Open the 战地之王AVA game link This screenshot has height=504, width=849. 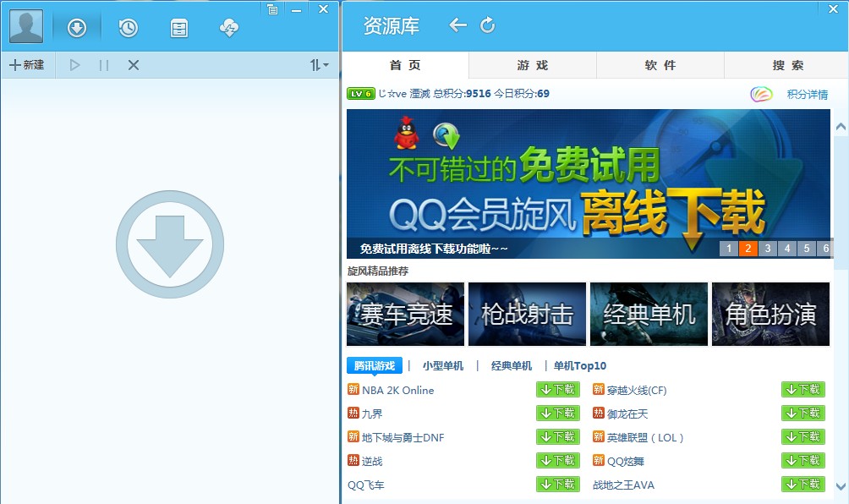coord(623,485)
